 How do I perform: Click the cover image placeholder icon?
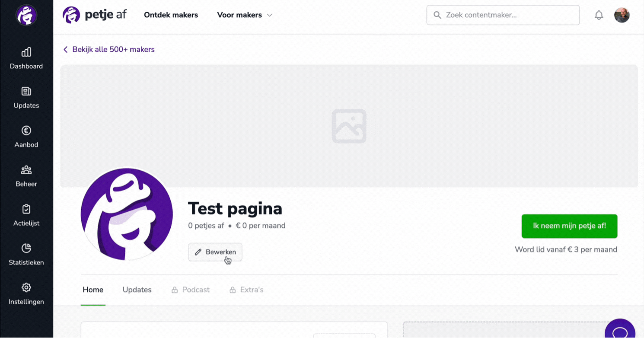[x=349, y=126]
